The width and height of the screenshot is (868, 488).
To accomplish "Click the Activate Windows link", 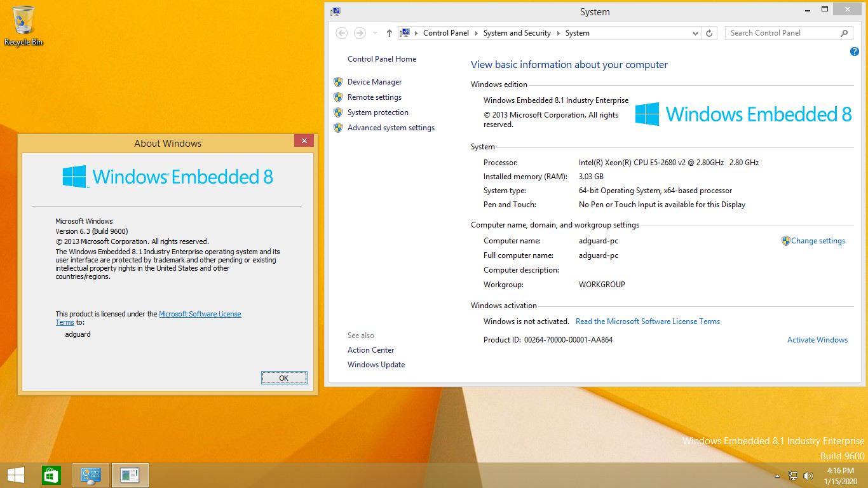I will pyautogui.click(x=817, y=340).
